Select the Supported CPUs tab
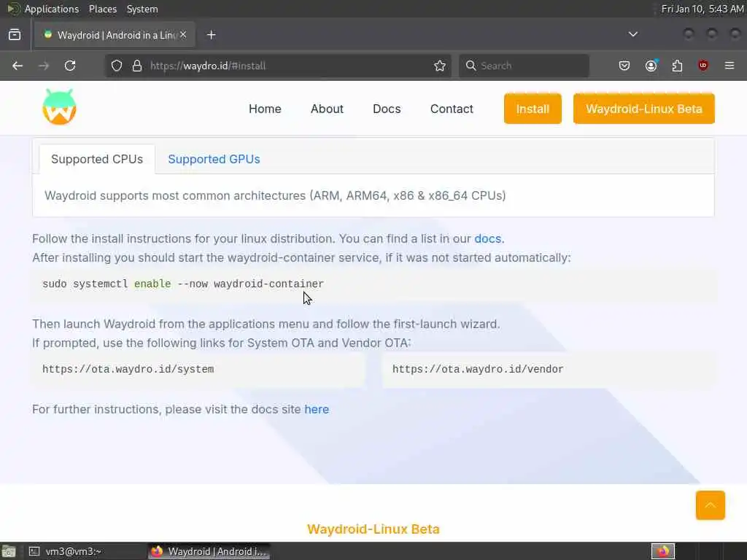The height and width of the screenshot is (560, 747). (97, 159)
